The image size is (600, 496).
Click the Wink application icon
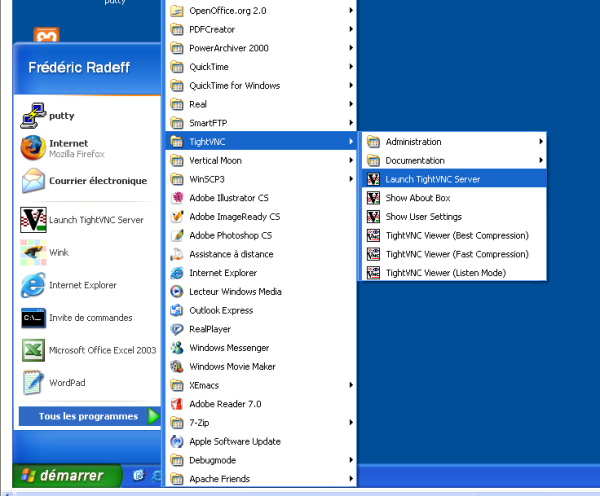(x=33, y=253)
